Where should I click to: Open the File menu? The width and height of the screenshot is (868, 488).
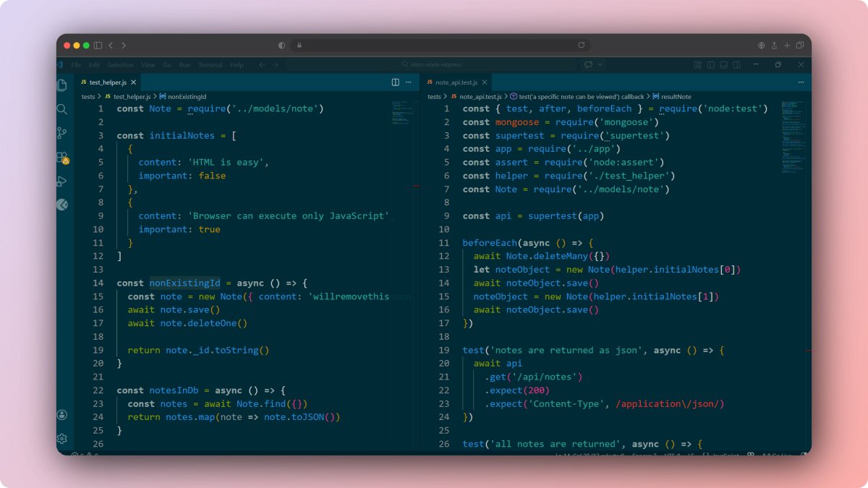(x=76, y=65)
